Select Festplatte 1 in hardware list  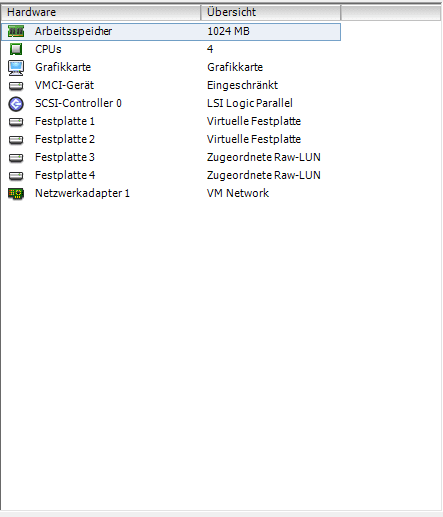65,121
